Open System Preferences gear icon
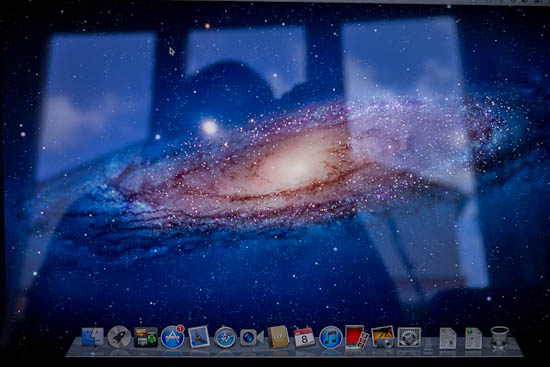 pyautogui.click(x=409, y=338)
